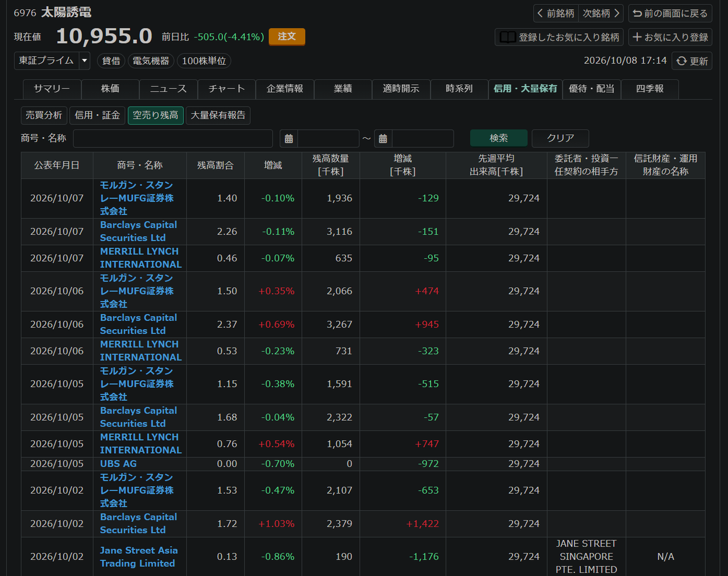Click the end date calendar icon
Image resolution: width=728 pixels, height=576 pixels.
coord(383,138)
